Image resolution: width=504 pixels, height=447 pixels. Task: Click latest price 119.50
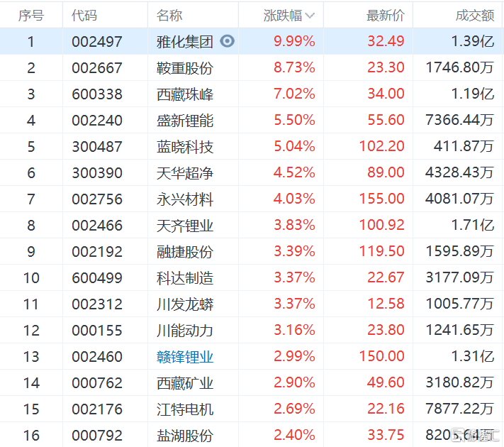[381, 251]
